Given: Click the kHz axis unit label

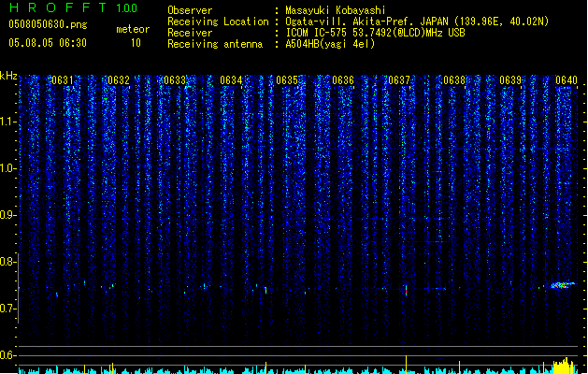Looking at the screenshot, I should point(8,76).
